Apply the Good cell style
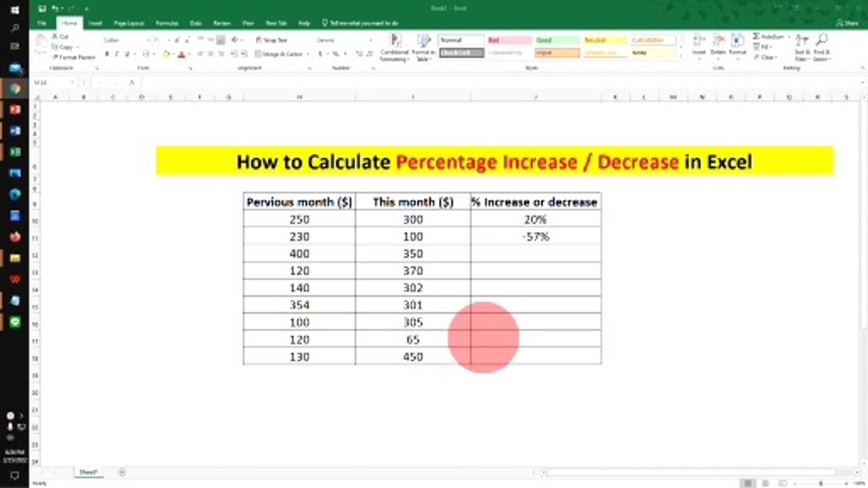The width and height of the screenshot is (868, 488). (x=557, y=41)
